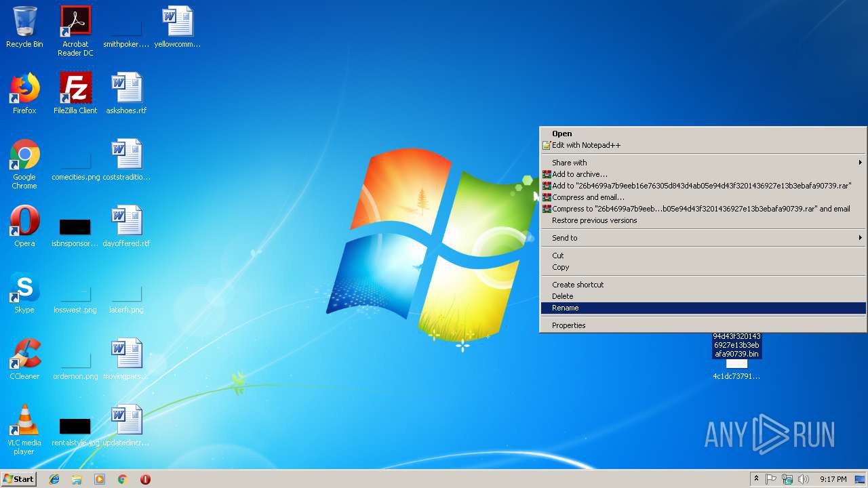
Task: Choose Open in the context menu
Action: [703, 134]
